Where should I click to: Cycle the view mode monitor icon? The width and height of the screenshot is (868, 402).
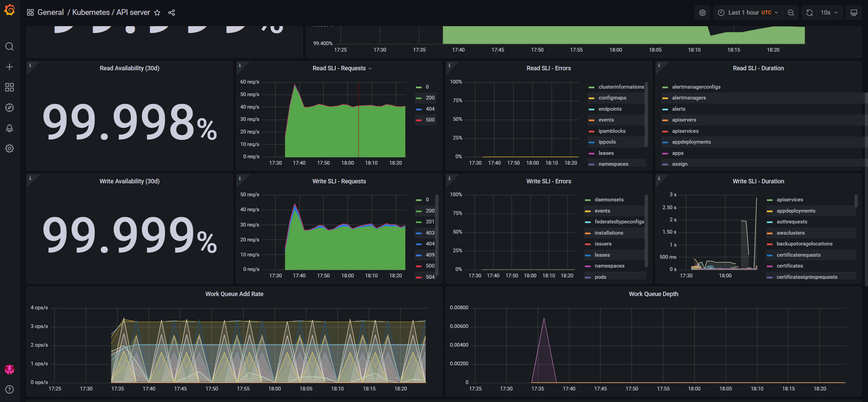[854, 13]
